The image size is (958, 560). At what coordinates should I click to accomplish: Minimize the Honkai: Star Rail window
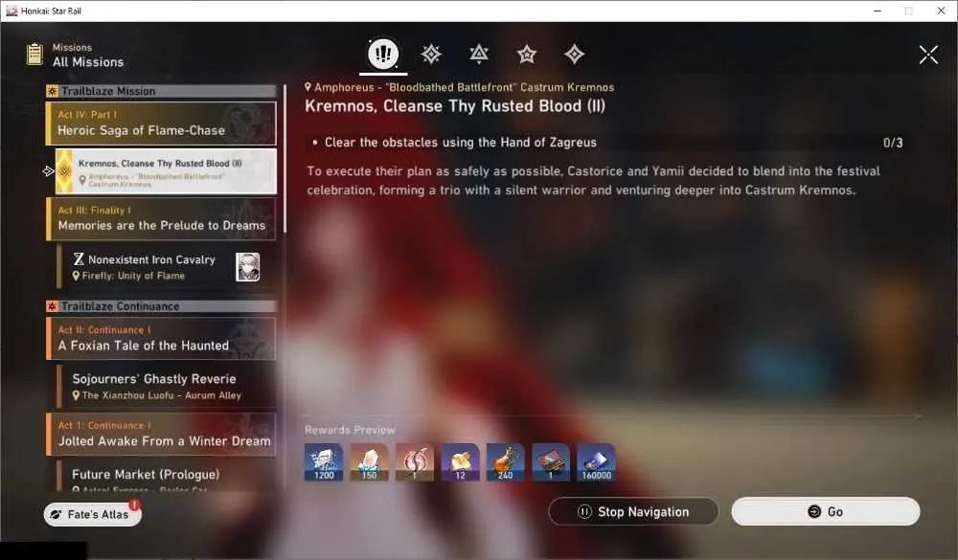[878, 11]
